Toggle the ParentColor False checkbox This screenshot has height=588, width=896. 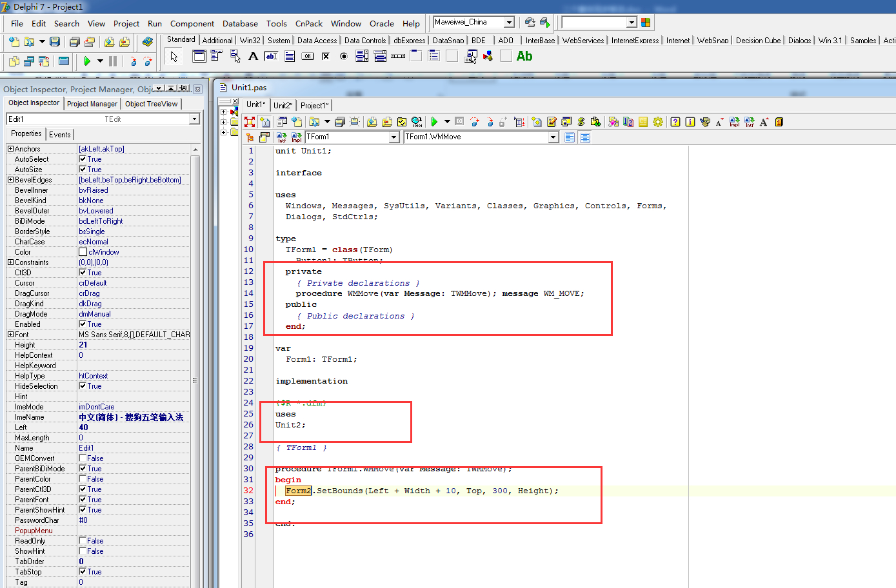(83, 479)
